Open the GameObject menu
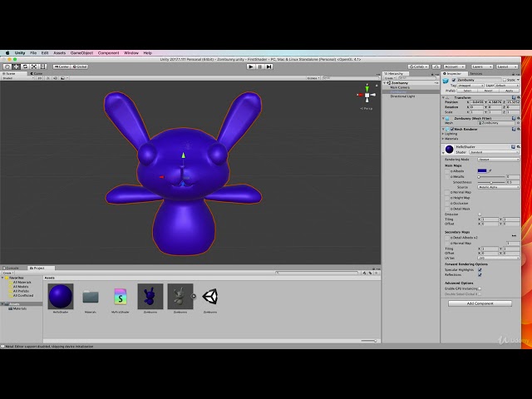Image resolution: width=532 pixels, height=399 pixels. click(81, 53)
